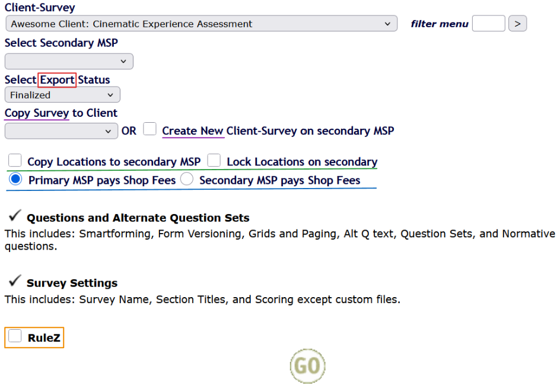Click text 'This includes: Survey Name, Section Titles'

(x=114, y=299)
